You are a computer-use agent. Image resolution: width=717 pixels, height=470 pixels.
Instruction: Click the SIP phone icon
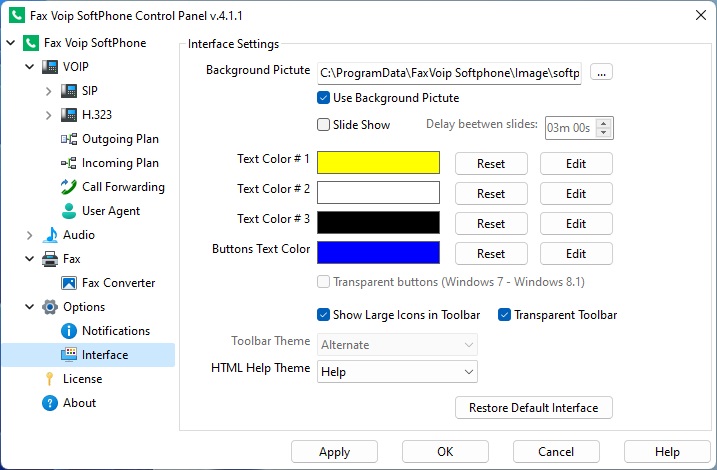(69, 91)
